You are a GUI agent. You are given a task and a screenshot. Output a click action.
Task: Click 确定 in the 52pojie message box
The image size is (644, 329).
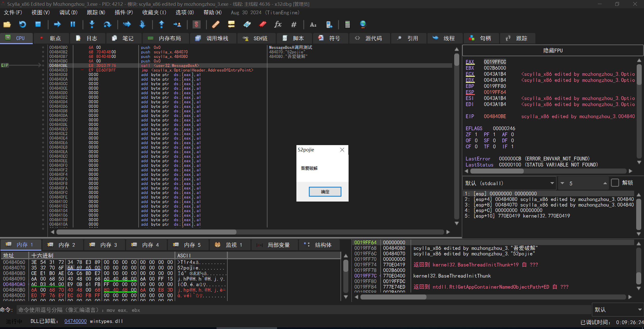pos(325,192)
